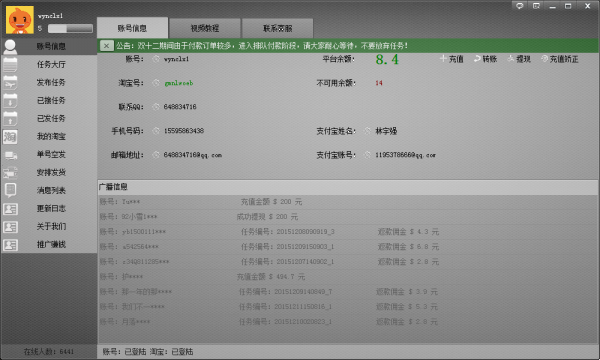Image resolution: width=600 pixels, height=360 pixels.
Task: Edit the 手机号码 phone number icon
Action: point(156,131)
